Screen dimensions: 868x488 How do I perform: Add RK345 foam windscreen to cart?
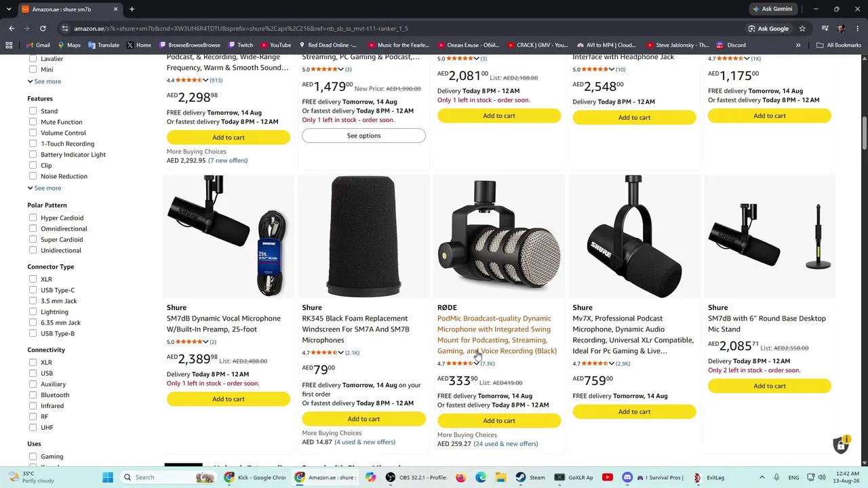363,419
